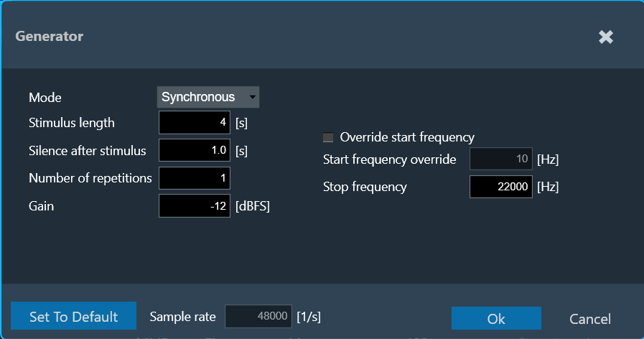Select the Number of repetitions field
This screenshot has width=644, height=339.
pyautogui.click(x=195, y=178)
